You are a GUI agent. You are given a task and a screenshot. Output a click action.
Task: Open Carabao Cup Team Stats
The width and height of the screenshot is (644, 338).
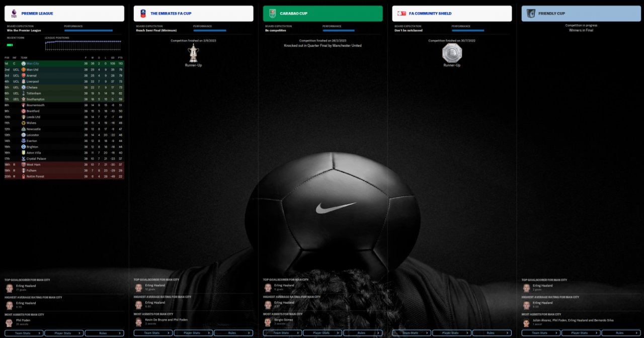(282, 333)
